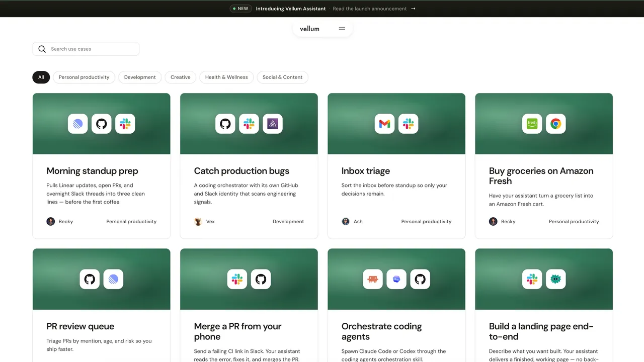The height and width of the screenshot is (362, 644).
Task: Open the Merge a PR from your phone title
Action: pyautogui.click(x=237, y=331)
